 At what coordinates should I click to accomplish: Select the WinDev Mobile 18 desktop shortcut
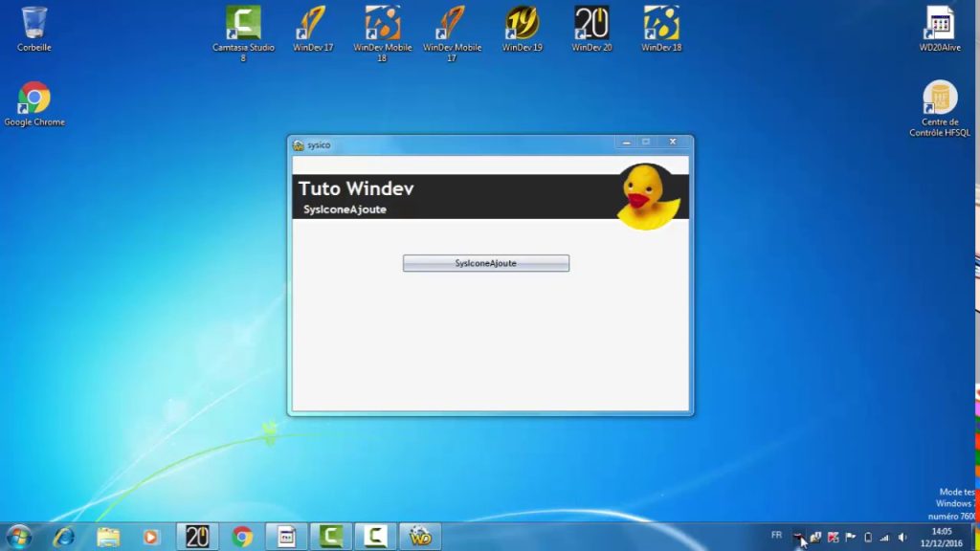(x=382, y=33)
